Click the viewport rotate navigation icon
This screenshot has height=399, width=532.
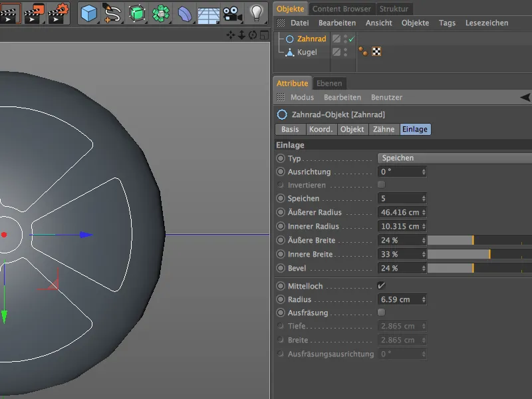click(253, 35)
